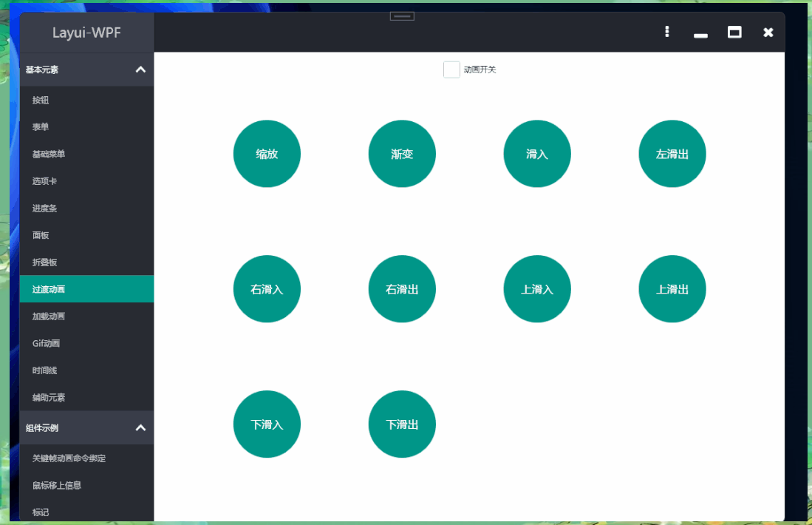The width and height of the screenshot is (812, 525).
Task: Select 选项卡 in the sidebar
Action: pos(87,181)
